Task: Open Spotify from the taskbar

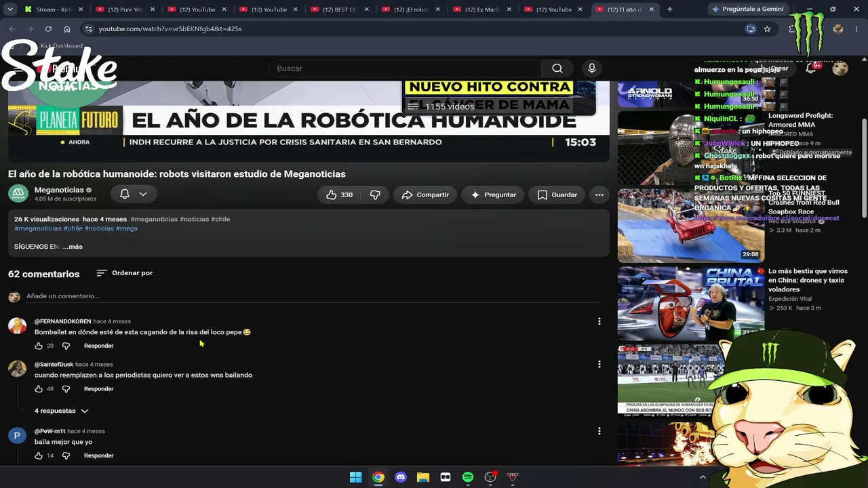Action: (468, 477)
